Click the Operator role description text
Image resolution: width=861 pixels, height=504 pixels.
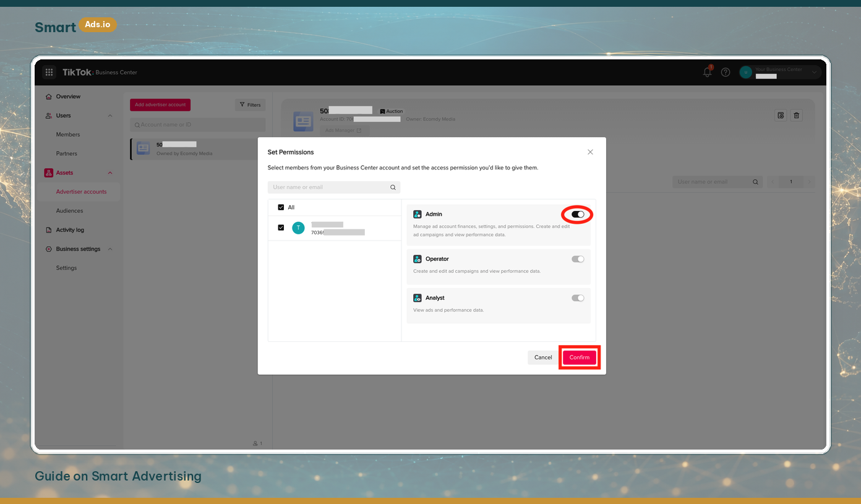477,271
